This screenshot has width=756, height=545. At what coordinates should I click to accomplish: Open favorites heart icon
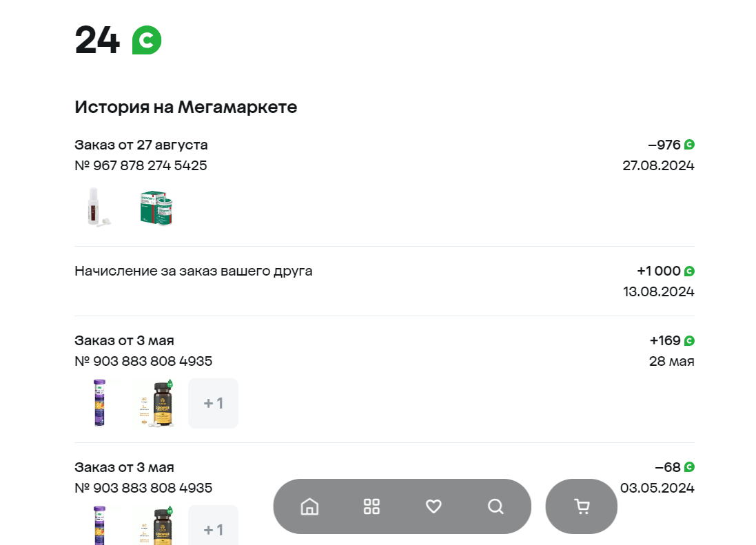coord(433,506)
